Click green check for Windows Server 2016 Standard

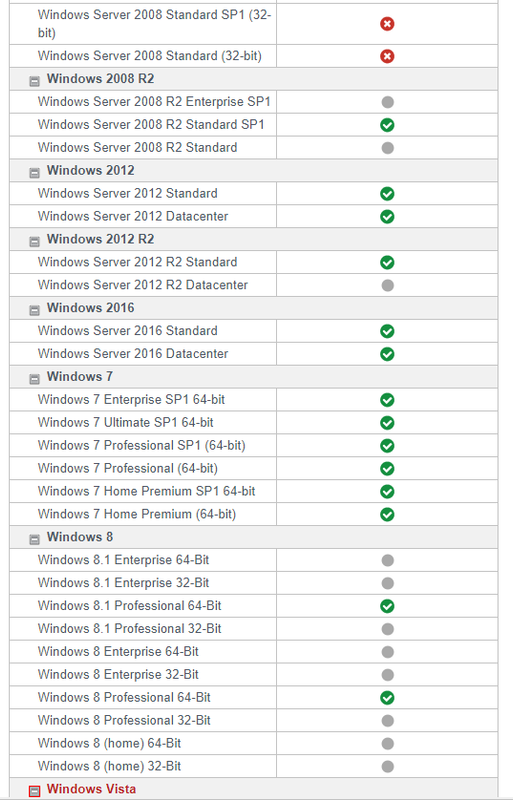coord(387,331)
